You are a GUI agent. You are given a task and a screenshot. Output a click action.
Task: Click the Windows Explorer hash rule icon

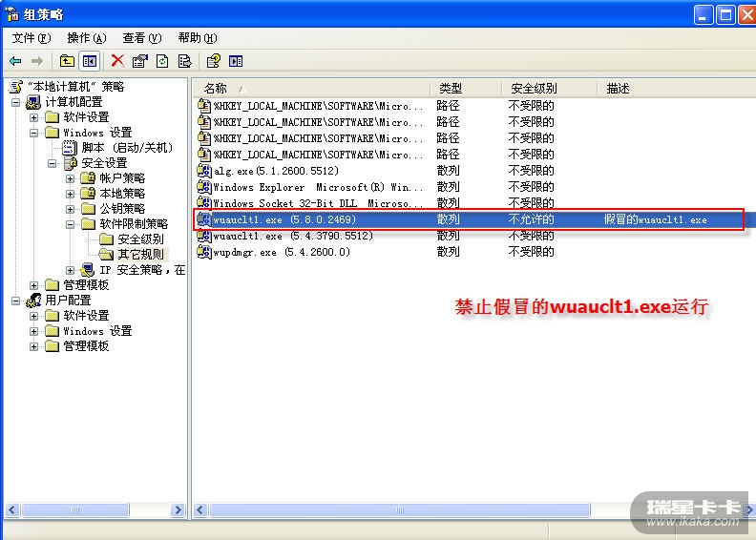204,187
